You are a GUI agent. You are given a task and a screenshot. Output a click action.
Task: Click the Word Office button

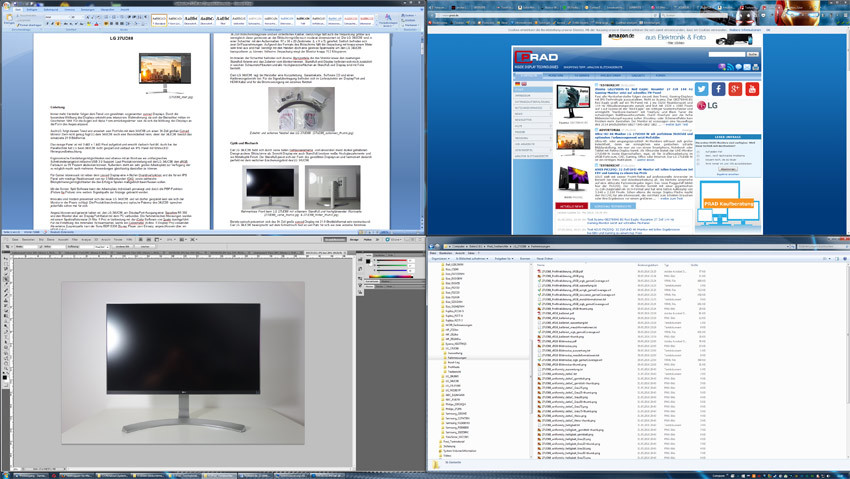point(6,4)
